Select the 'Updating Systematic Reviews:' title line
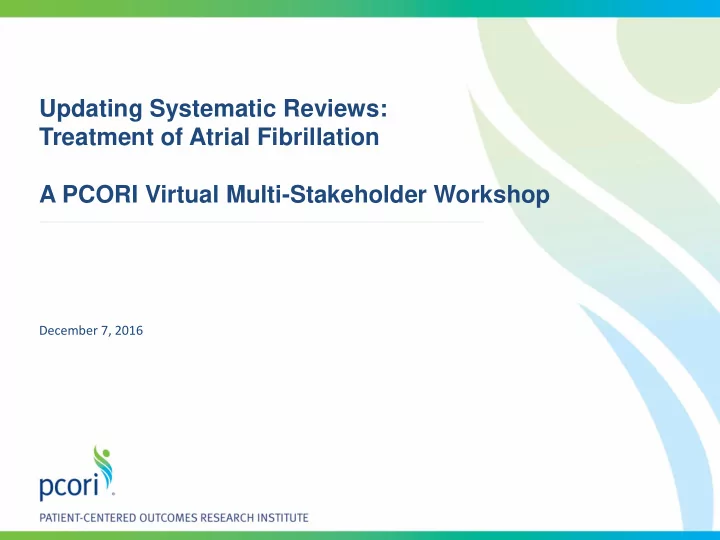Screen dimensions: 720x540 click(x=214, y=109)
